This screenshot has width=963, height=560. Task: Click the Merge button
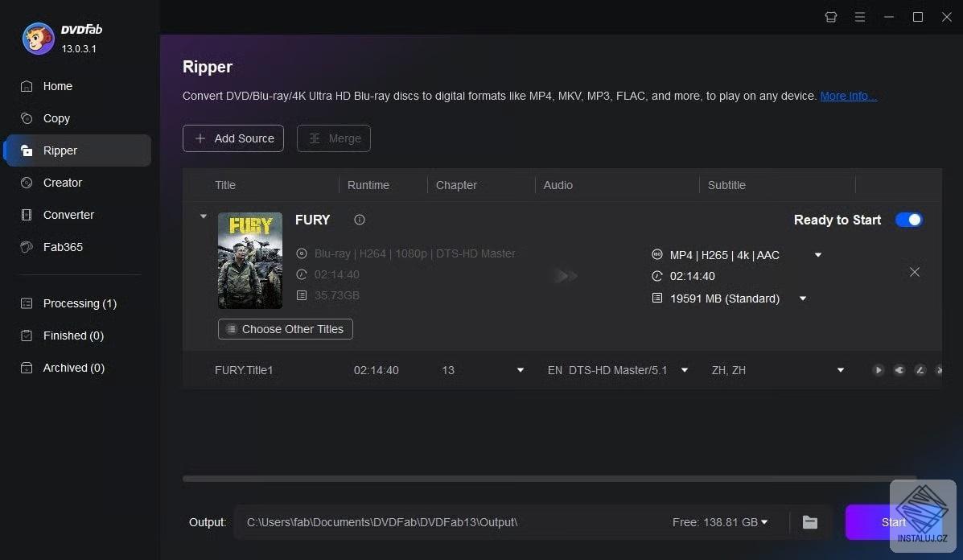click(x=334, y=138)
